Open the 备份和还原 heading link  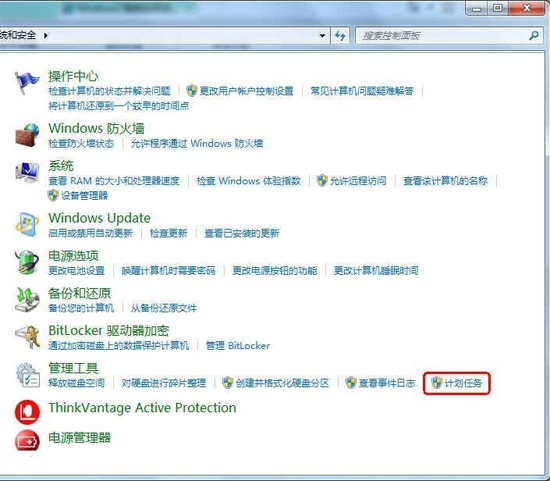(x=80, y=293)
